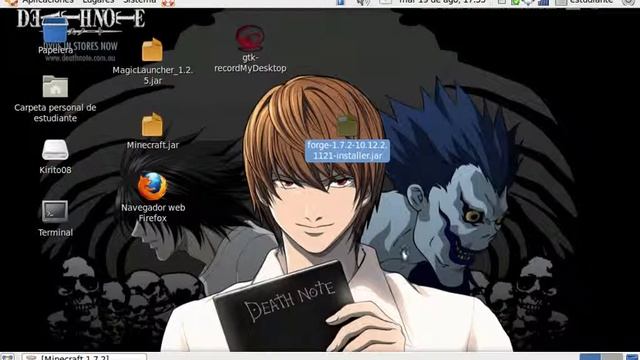Select the Minecraft.jar file icon
Image resolution: width=640 pixels, height=360 pixels.
pos(152,124)
